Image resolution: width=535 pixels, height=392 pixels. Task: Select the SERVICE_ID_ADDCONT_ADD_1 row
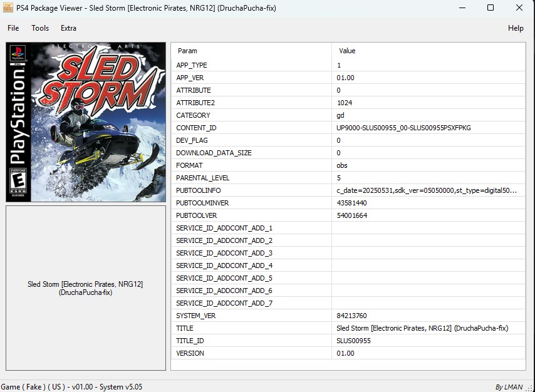pyautogui.click(x=348, y=228)
